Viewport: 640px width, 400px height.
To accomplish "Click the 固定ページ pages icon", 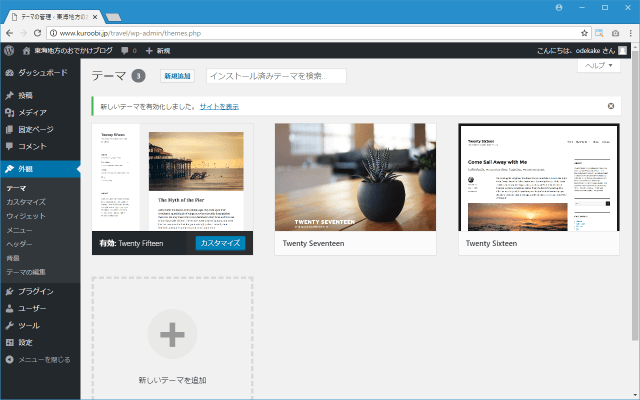I will coord(9,129).
